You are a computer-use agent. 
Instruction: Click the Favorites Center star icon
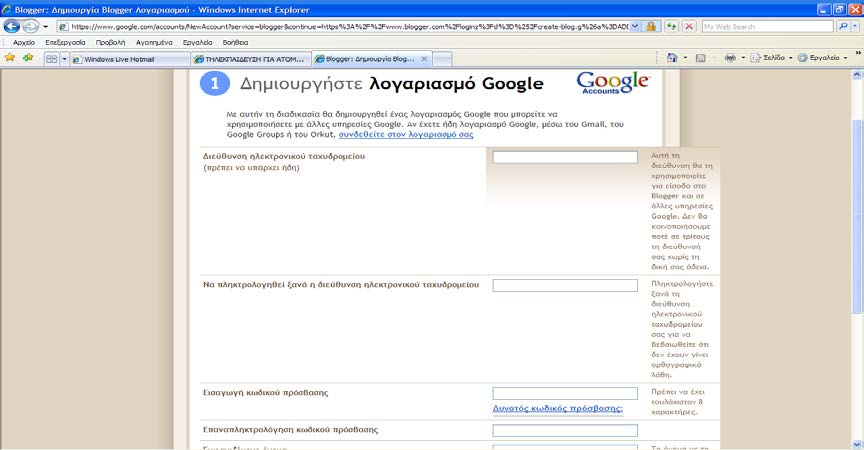(10, 58)
